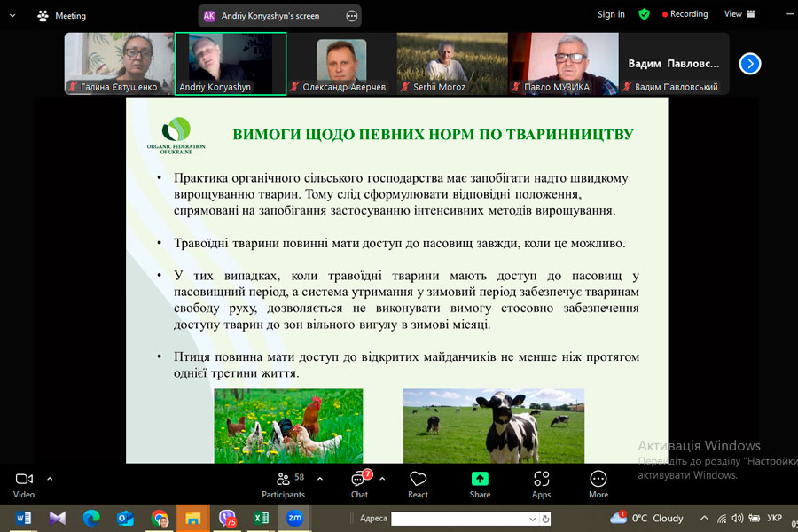Open Chrome from the taskbar
Image resolution: width=798 pixels, height=532 pixels.
click(160, 518)
